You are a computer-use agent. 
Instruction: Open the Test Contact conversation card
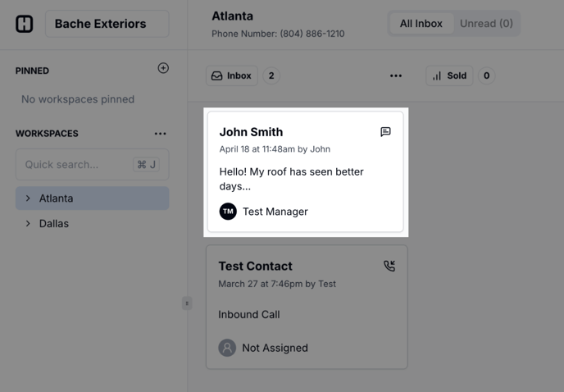point(306,307)
